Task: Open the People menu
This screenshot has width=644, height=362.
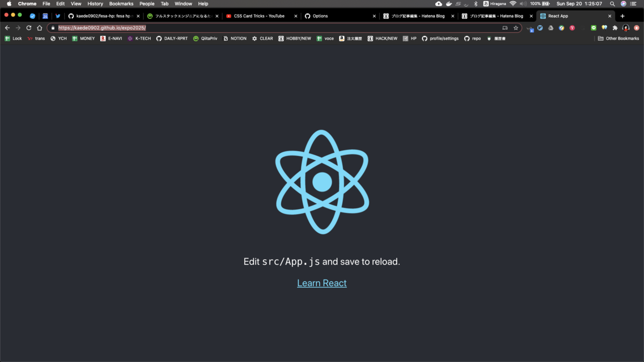Action: pos(147,4)
